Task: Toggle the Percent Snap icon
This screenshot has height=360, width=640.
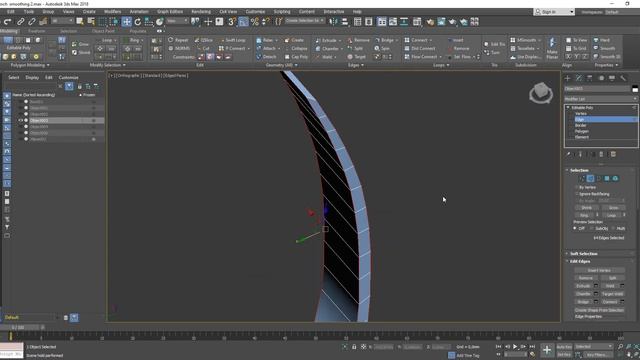Action: pos(254,22)
